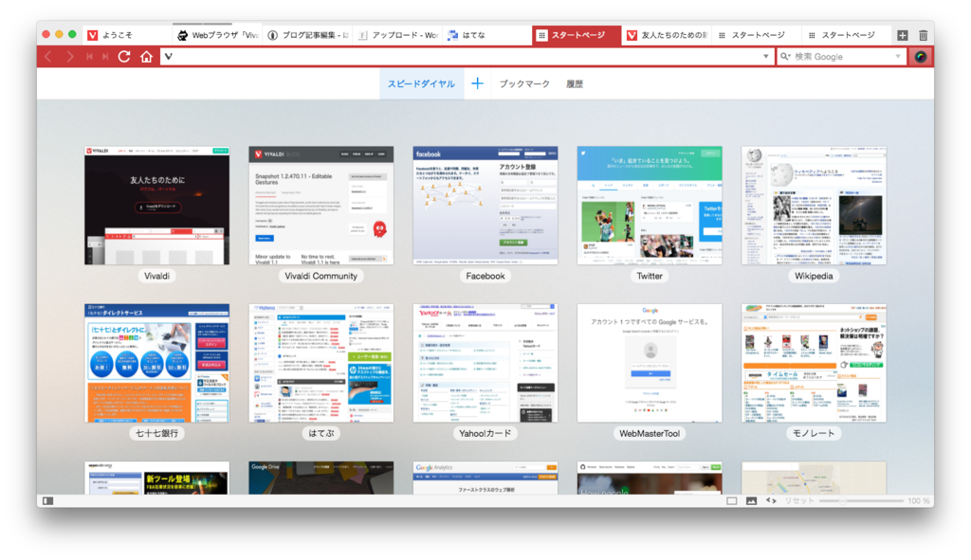
Task: Click the Vivaldi Community label text
Action: pos(321,276)
